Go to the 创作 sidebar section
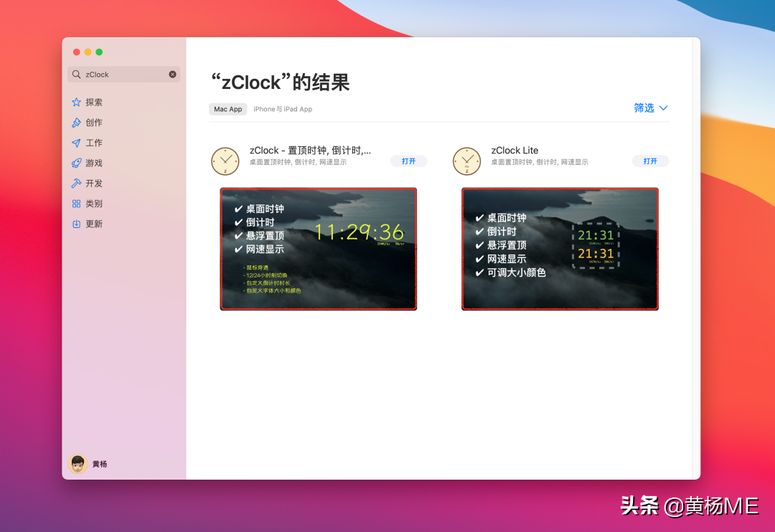Viewport: 775px width, 532px height. (94, 123)
